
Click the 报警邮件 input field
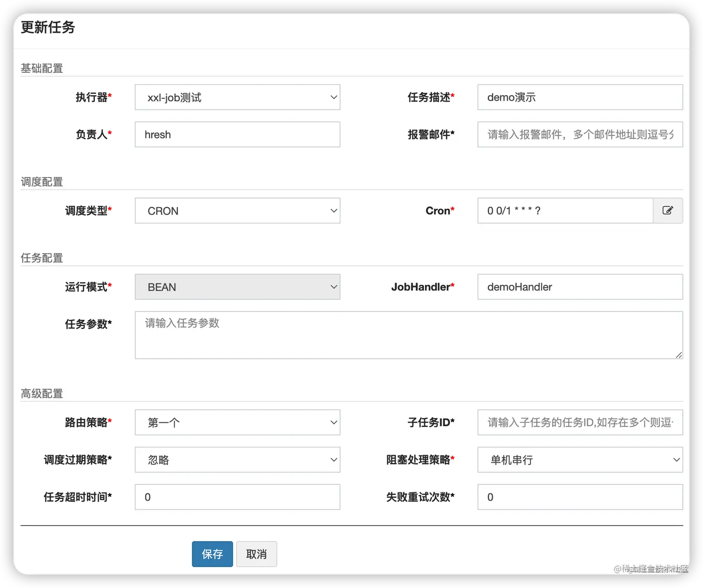580,134
